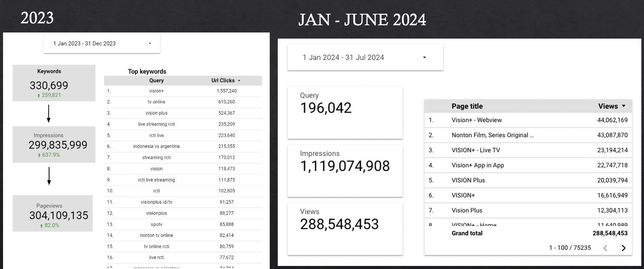Open the 2023 date range dropdown

pos(101,44)
